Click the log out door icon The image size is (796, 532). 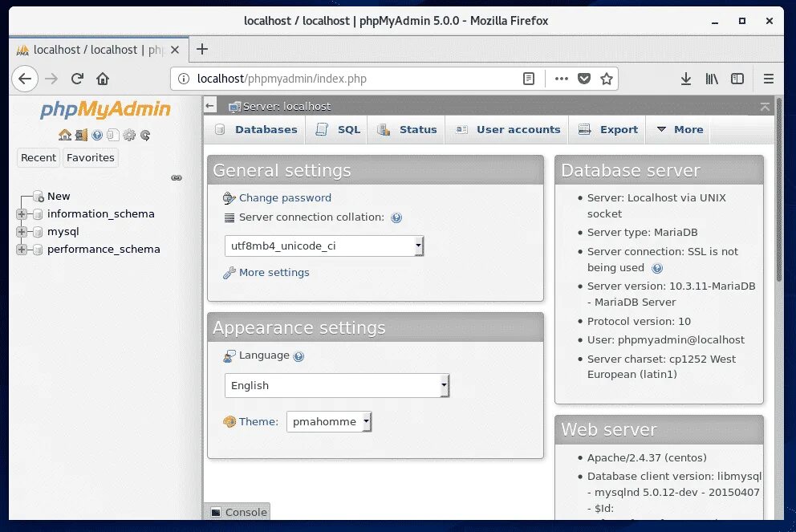point(81,135)
